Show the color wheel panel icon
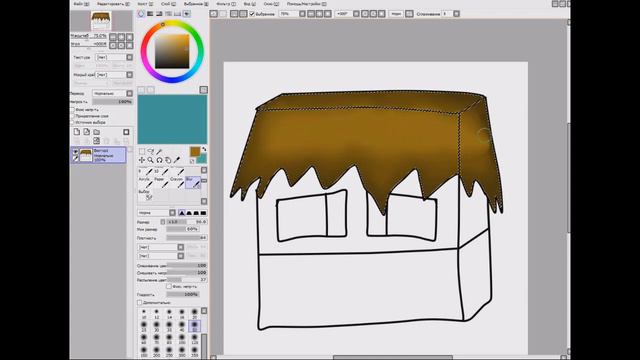Image resolution: width=640 pixels, height=360 pixels. click(141, 14)
